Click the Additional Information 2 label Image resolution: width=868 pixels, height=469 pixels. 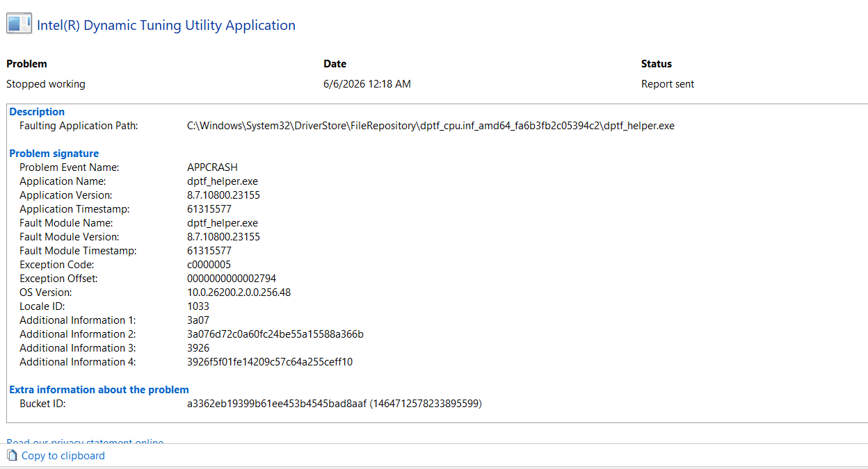78,334
